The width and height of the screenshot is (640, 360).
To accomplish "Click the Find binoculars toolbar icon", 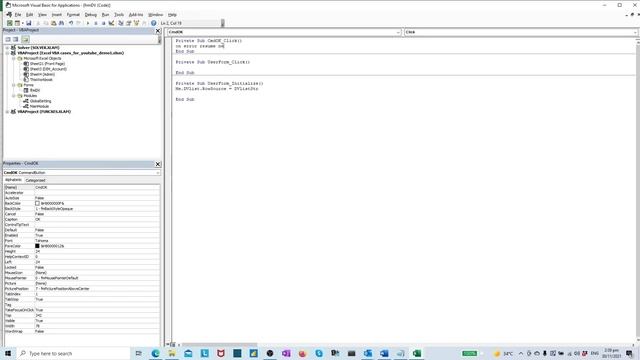I will pos(61,23).
